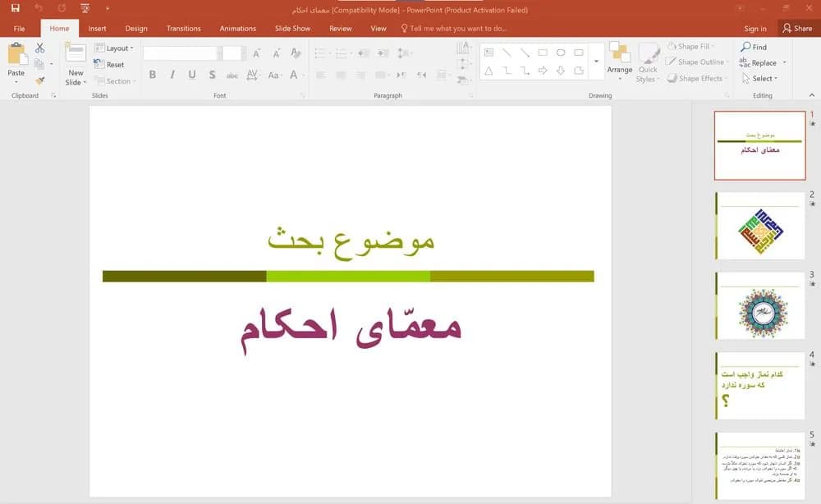The width and height of the screenshot is (821, 504).
Task: Activate the Format Painter brush
Action: 39,80
